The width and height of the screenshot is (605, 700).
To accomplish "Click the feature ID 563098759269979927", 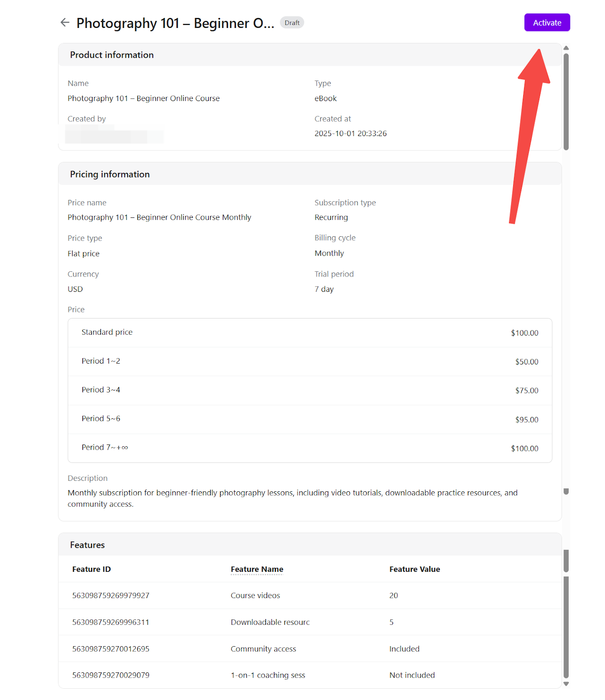I will point(111,595).
